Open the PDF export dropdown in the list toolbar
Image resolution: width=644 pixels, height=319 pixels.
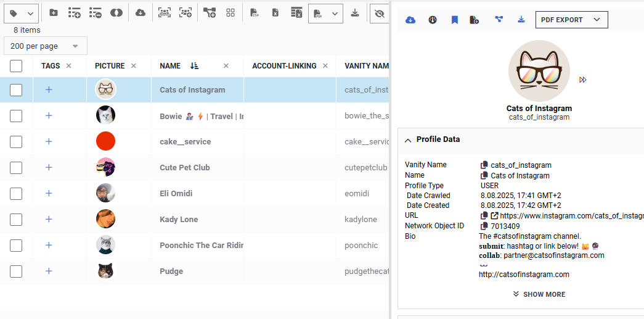pyautogui.click(x=325, y=14)
